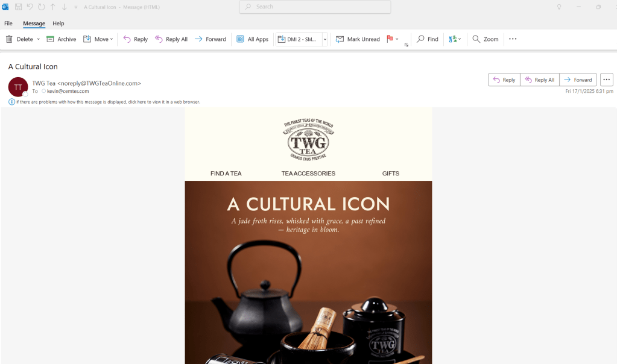This screenshot has width=617, height=364.
Task: Open the Find search tool
Action: click(428, 39)
